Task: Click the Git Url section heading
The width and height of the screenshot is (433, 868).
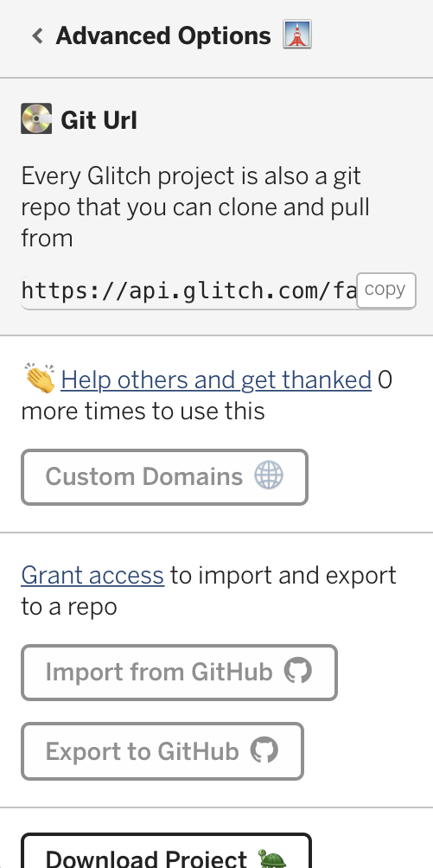Action: [99, 120]
